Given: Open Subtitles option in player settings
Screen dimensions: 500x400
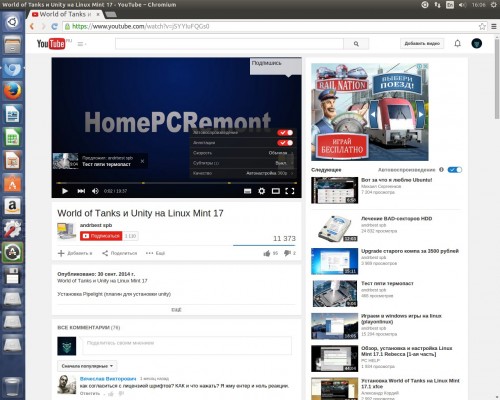Looking at the screenshot, I should pos(243,163).
